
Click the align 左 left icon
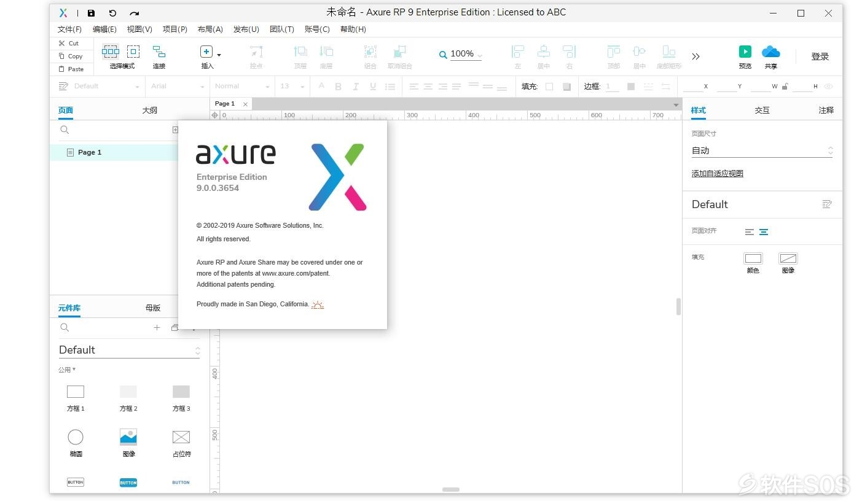pos(518,52)
